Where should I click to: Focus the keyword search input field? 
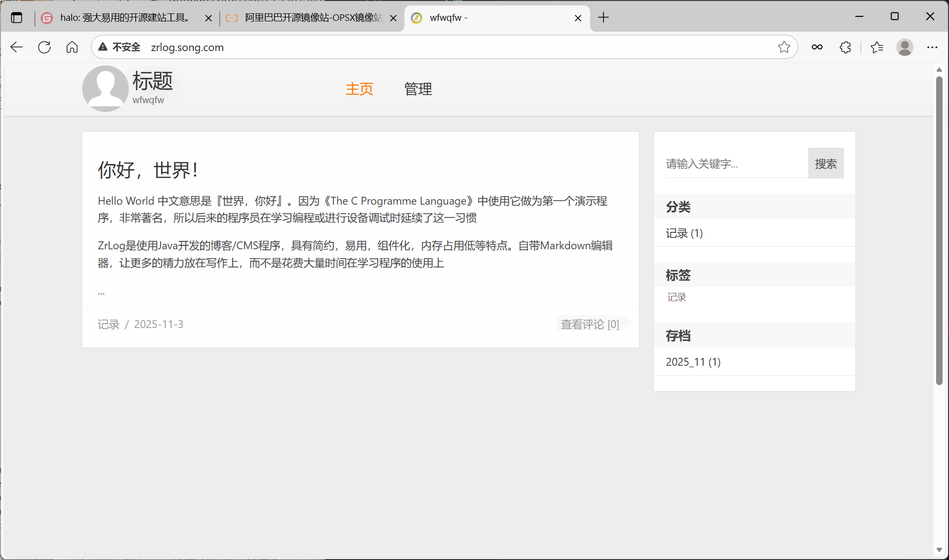(736, 164)
